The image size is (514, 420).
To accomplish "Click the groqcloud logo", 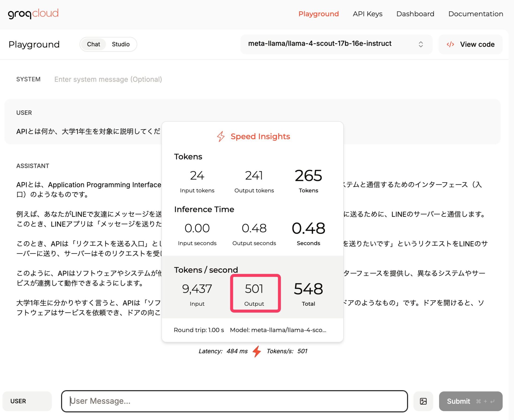I will coord(33,13).
